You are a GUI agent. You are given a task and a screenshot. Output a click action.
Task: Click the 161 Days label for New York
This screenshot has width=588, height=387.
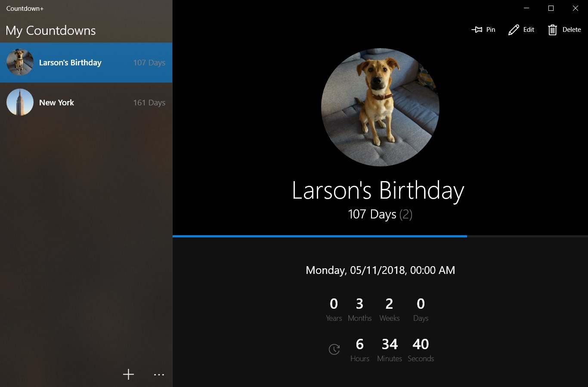pyautogui.click(x=149, y=102)
